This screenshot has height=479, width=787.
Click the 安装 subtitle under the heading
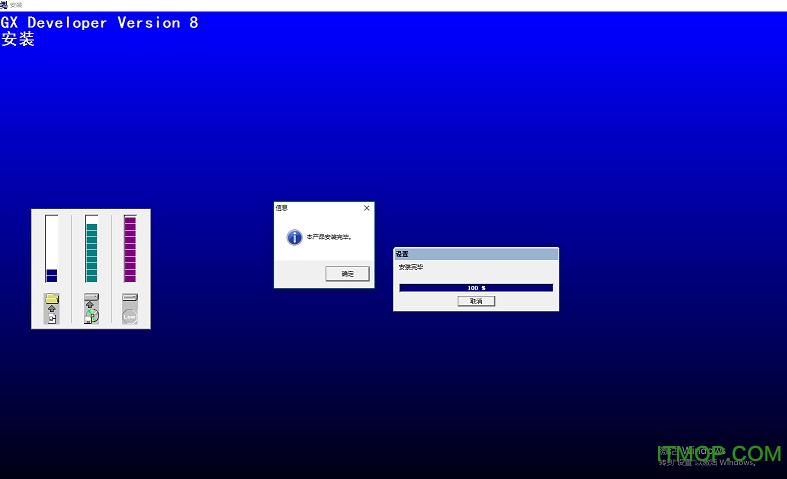[18, 39]
